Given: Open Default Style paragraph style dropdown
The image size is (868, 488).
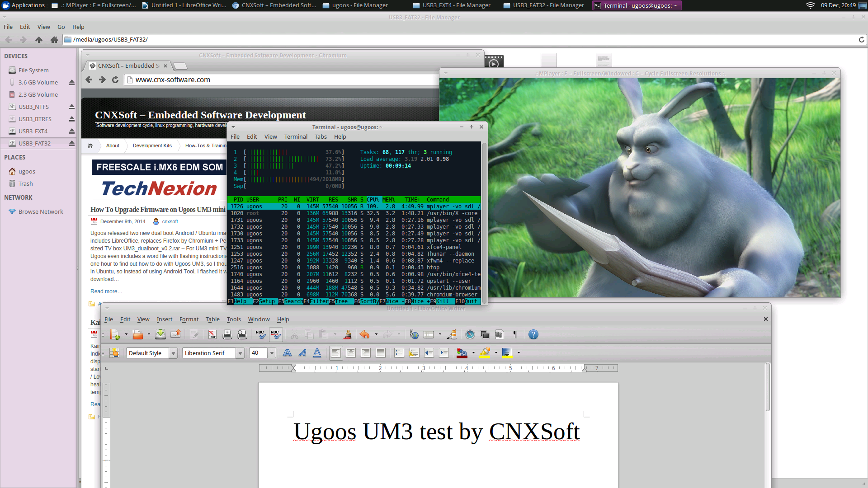Looking at the screenshot, I should [173, 353].
